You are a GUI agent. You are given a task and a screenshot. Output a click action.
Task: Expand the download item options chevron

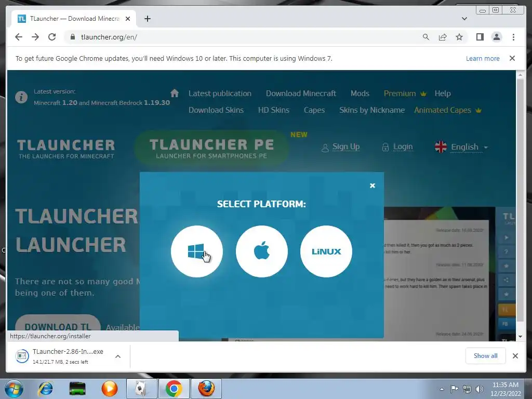(x=118, y=356)
